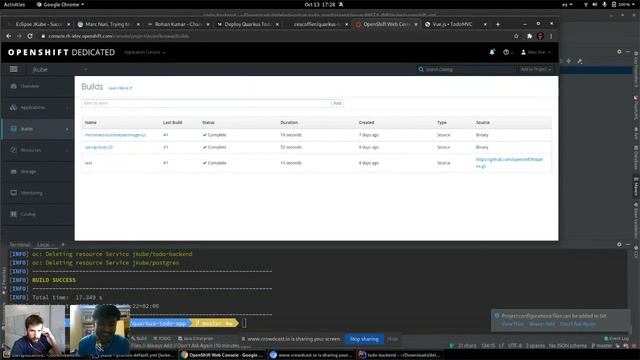This screenshot has width=640, height=360.
Task: Switch to Rohan Kumar browser tab
Action: click(x=178, y=24)
